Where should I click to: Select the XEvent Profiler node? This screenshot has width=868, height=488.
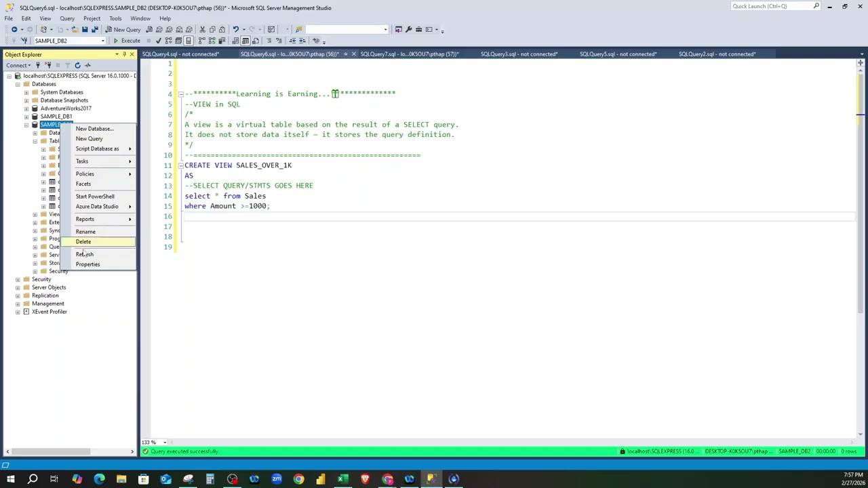49,312
